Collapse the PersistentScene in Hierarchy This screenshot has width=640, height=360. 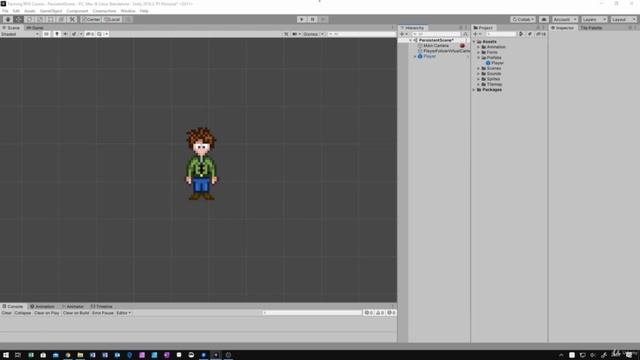[411, 40]
